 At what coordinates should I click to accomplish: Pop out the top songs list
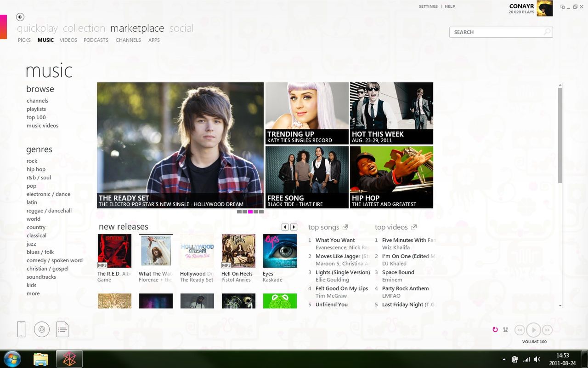pos(345,227)
